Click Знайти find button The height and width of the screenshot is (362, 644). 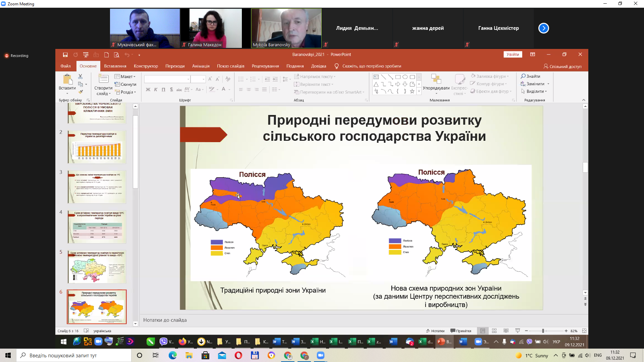pos(530,76)
